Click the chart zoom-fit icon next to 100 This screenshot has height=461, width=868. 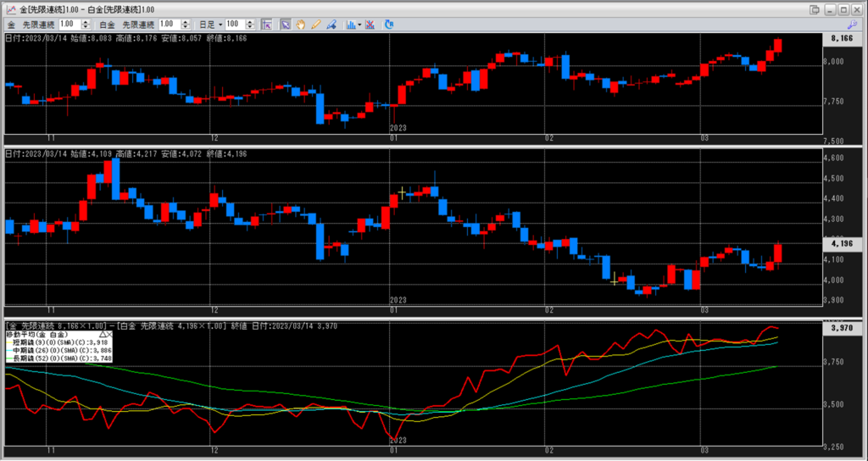pyautogui.click(x=266, y=25)
